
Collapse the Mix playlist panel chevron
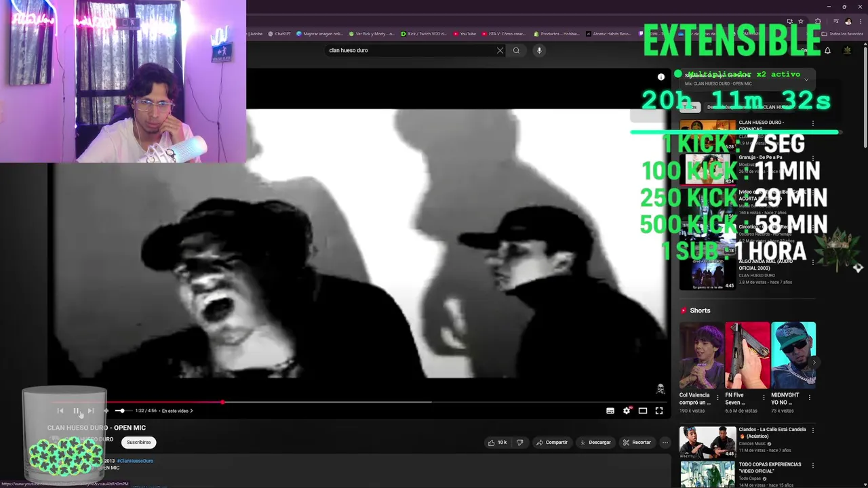coord(806,79)
